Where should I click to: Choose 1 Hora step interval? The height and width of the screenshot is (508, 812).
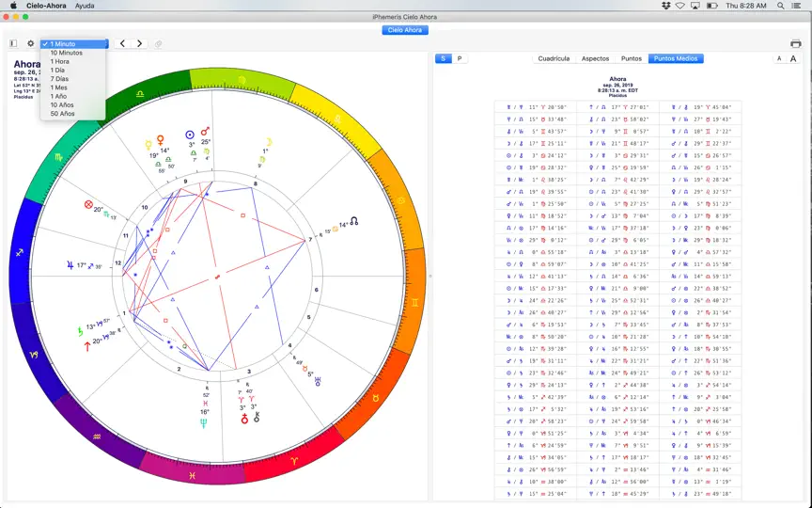click(x=73, y=61)
